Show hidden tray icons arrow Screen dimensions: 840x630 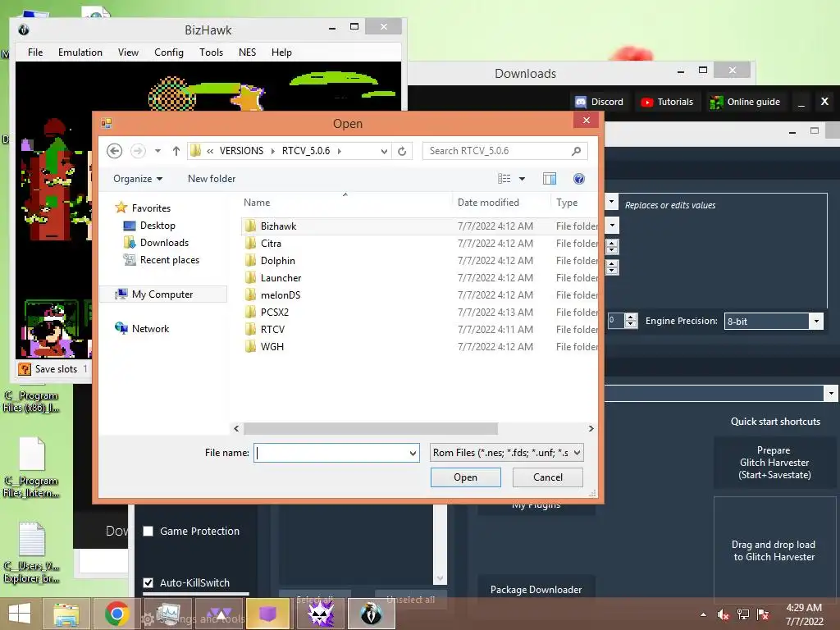(x=703, y=614)
